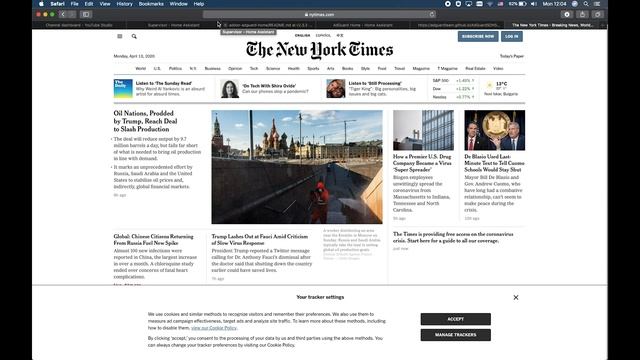The width and height of the screenshot is (640, 360).
Task: Open the AirPlay display menu bar icon
Action: [469, 4]
